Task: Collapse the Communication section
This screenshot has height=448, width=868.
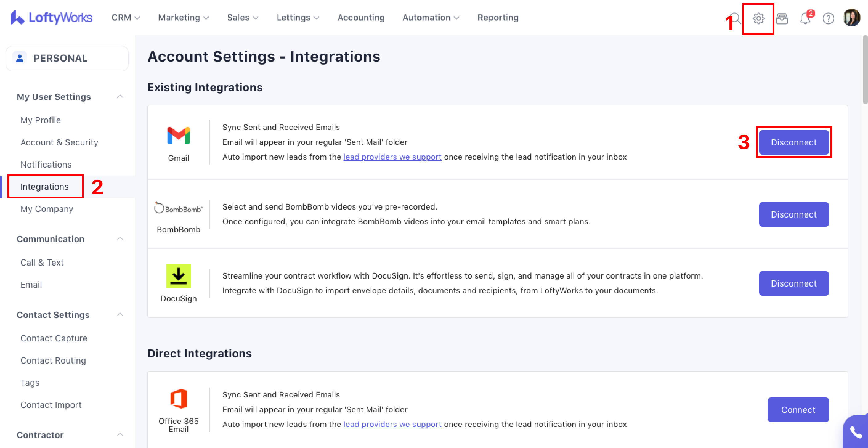Action: coord(120,239)
